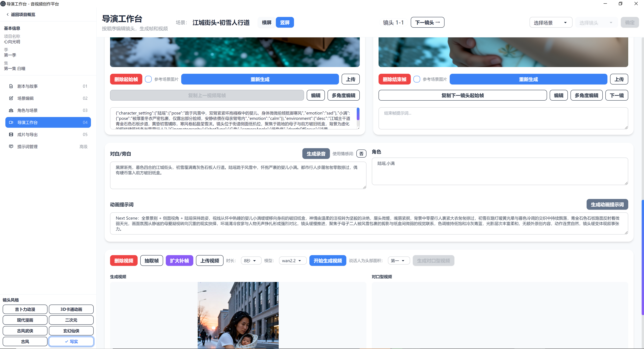Image resolution: width=644 pixels, height=349 pixels.
Task: Open the 时长 dropdown showing 8秒
Action: coord(251,260)
